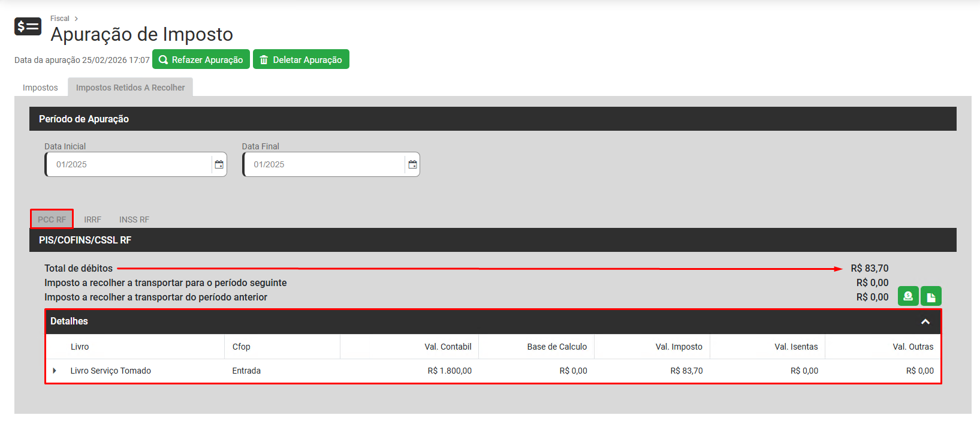
Task: Click the R$ 1.800,00 value
Action: tap(450, 371)
